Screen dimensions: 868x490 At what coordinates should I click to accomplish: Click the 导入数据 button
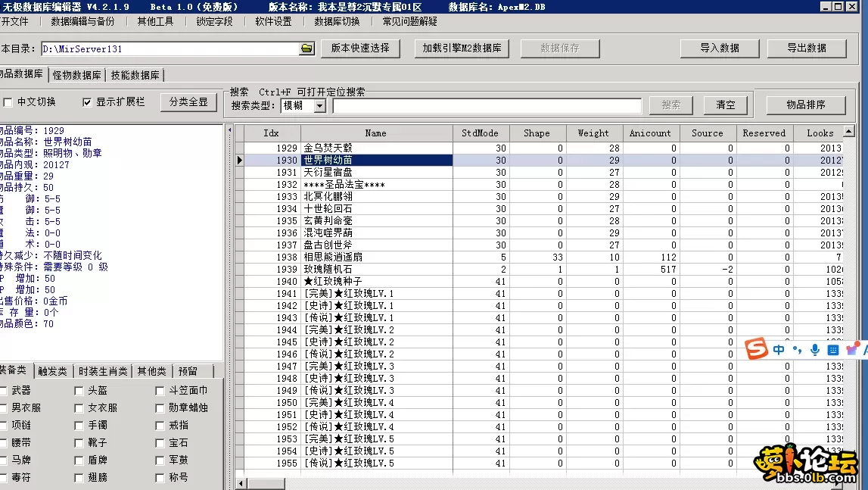click(x=720, y=48)
